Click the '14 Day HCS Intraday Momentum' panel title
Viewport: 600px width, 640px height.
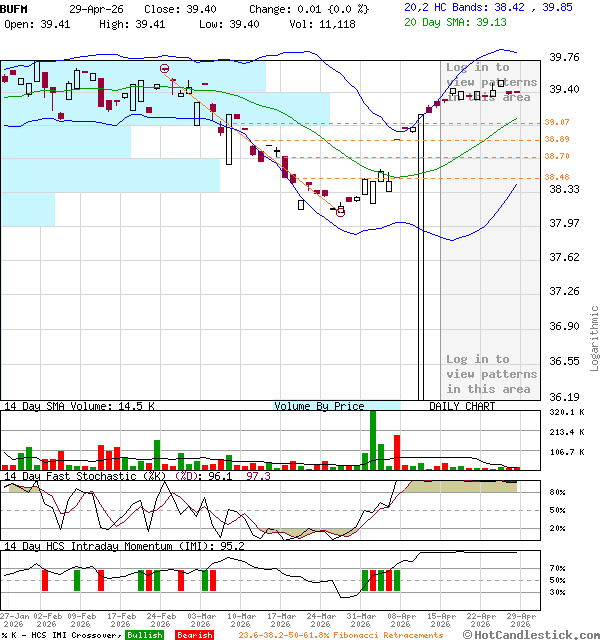click(x=108, y=547)
